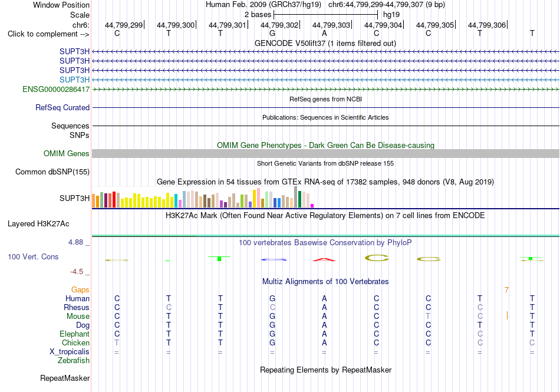Click the orange insertion bar in Mouse row
560x392 pixels.
(507, 315)
